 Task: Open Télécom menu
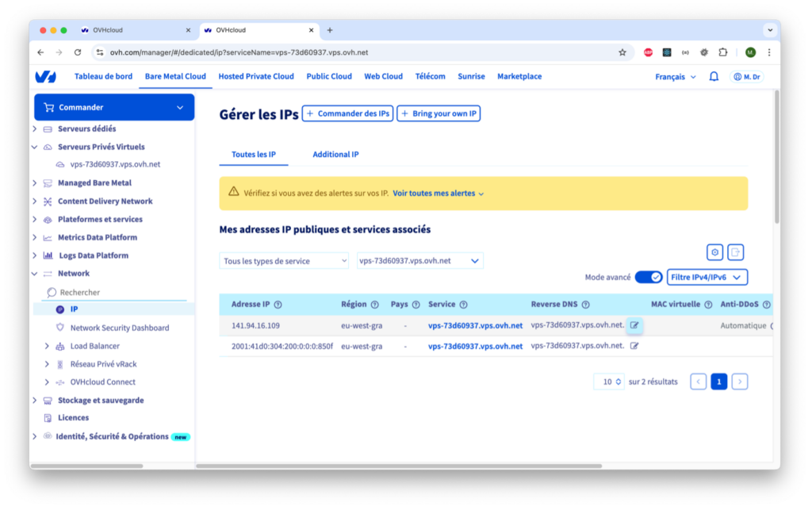tap(430, 76)
